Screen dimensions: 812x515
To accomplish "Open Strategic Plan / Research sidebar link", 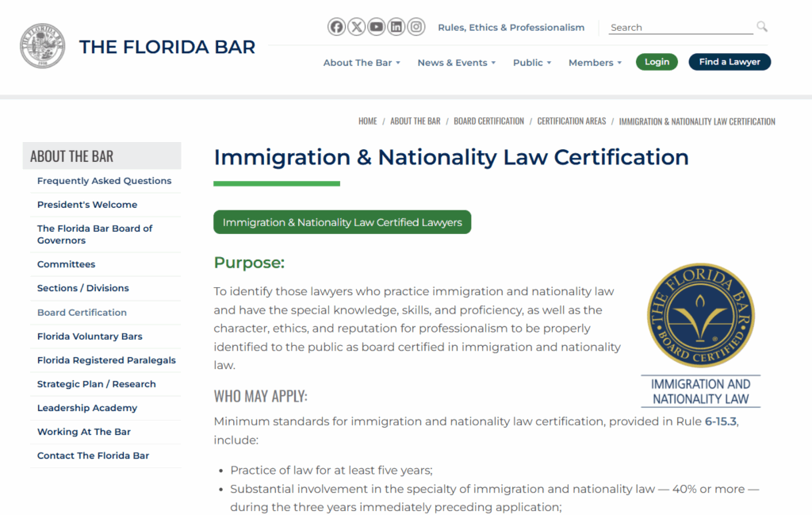I will (x=96, y=384).
